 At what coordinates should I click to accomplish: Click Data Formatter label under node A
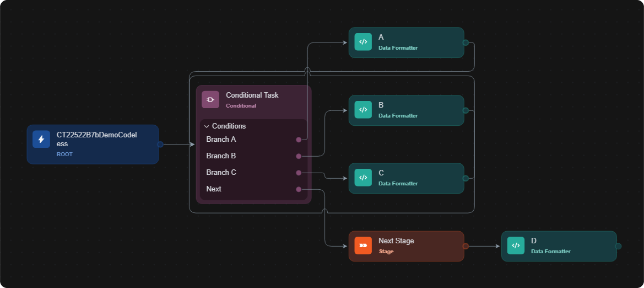(398, 48)
